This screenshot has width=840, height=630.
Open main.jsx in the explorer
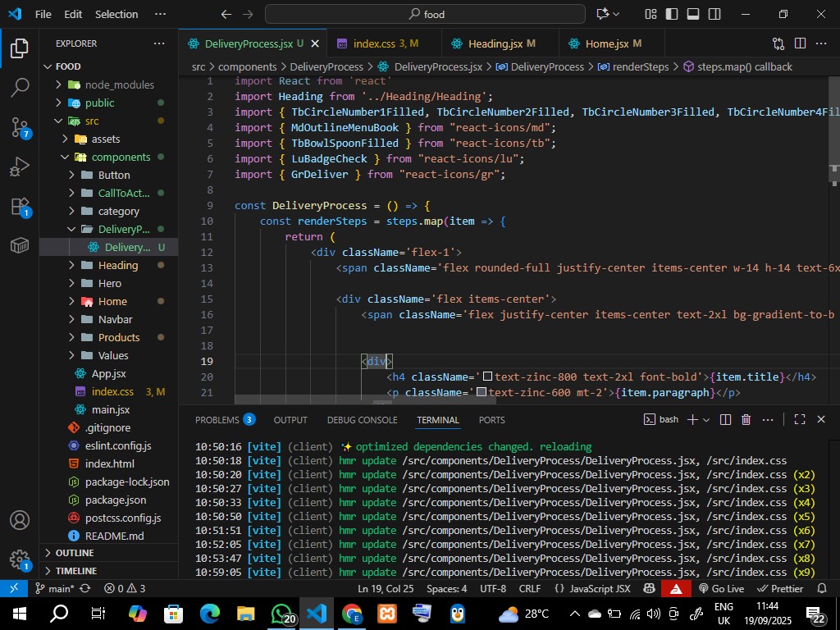[x=109, y=410]
